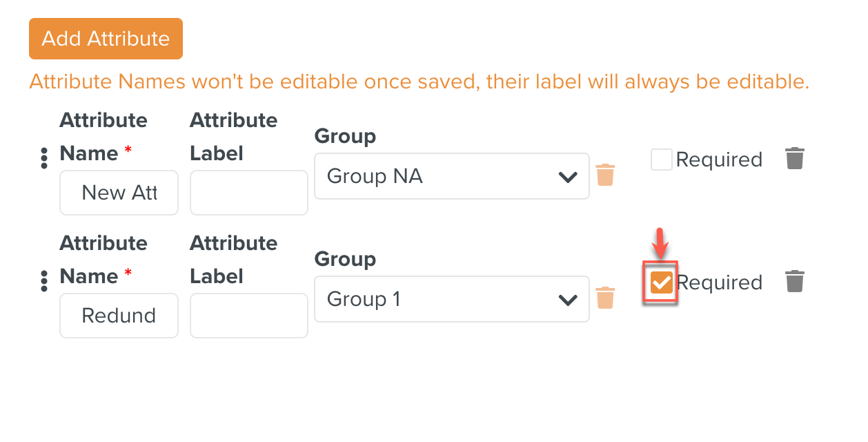Image resolution: width=868 pixels, height=442 pixels.
Task: Click the Group heading above Group 1 dropdown
Action: point(345,259)
